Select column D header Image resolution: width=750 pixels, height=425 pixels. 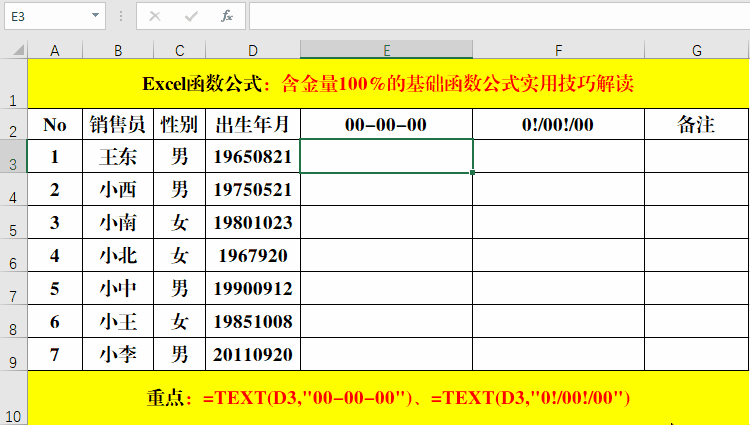(253, 50)
